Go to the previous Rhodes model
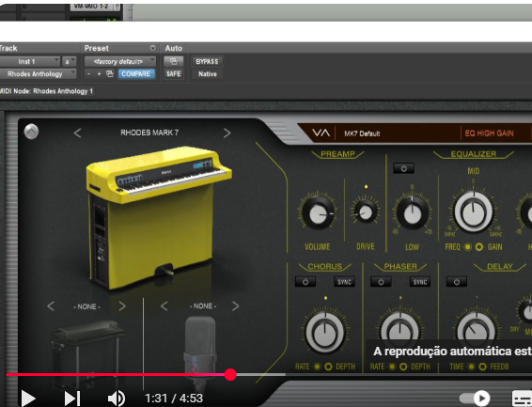The width and height of the screenshot is (532, 407). click(77, 133)
